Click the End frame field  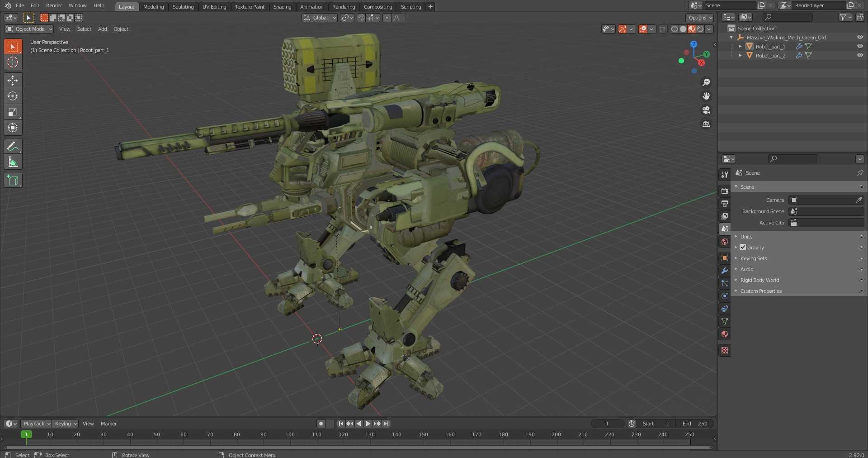[695, 424]
